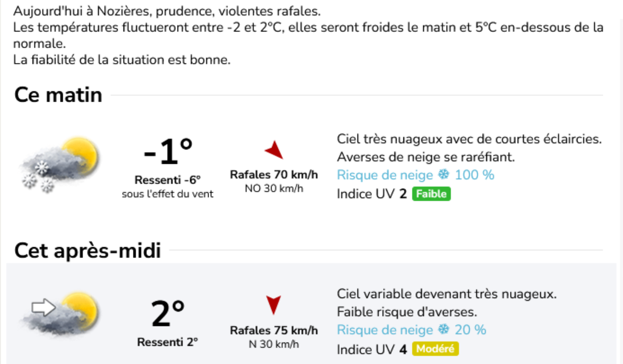Click the Rafales 75 km/h label

pos(274,330)
